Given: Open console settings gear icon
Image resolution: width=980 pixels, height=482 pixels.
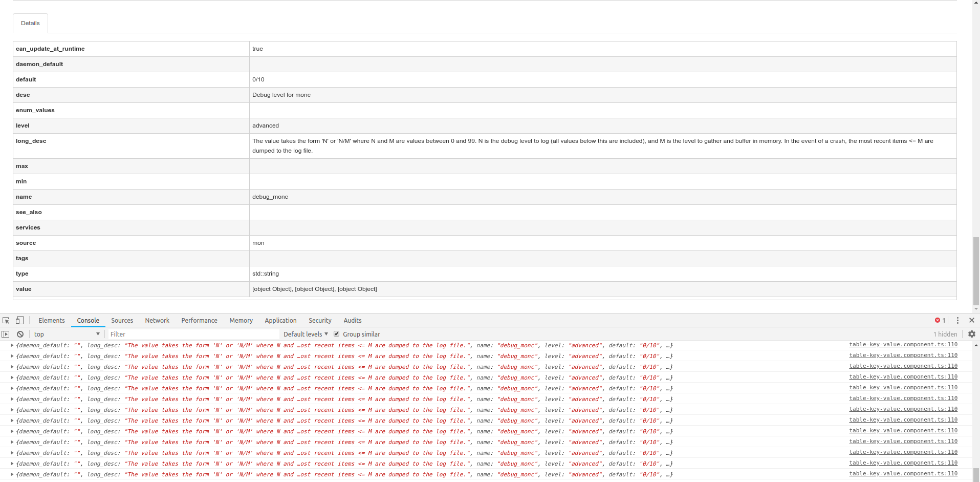Looking at the screenshot, I should coord(972,334).
